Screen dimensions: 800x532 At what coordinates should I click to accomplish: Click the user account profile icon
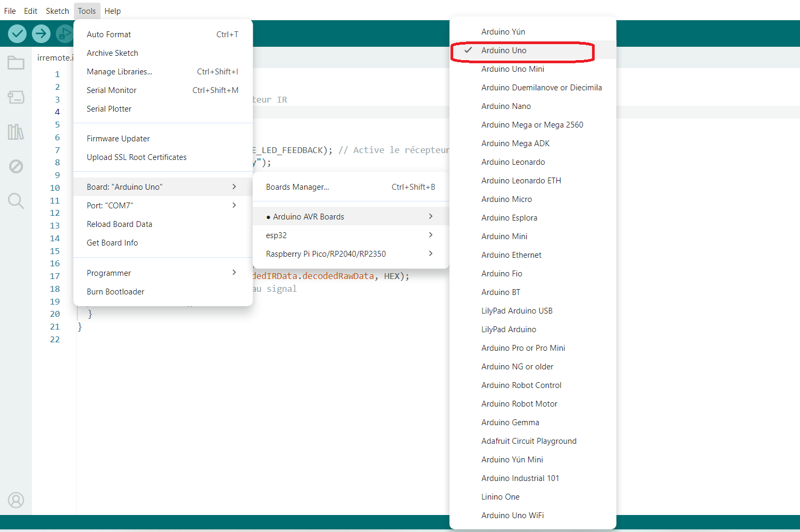pos(16,500)
